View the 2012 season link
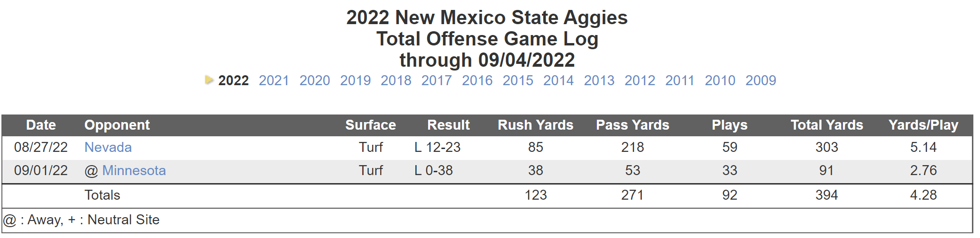Image resolution: width=980 pixels, height=238 pixels. coord(640,80)
